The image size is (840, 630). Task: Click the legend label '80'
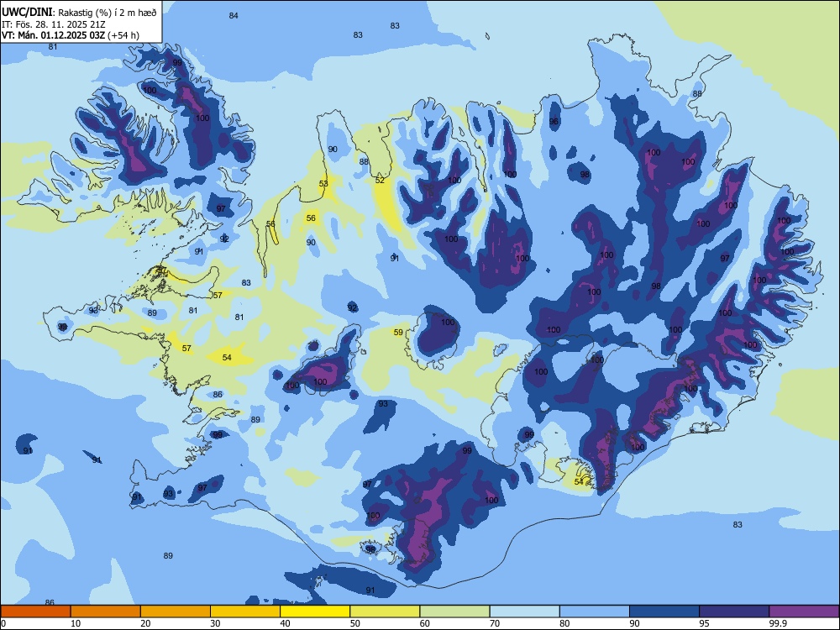click(x=564, y=623)
